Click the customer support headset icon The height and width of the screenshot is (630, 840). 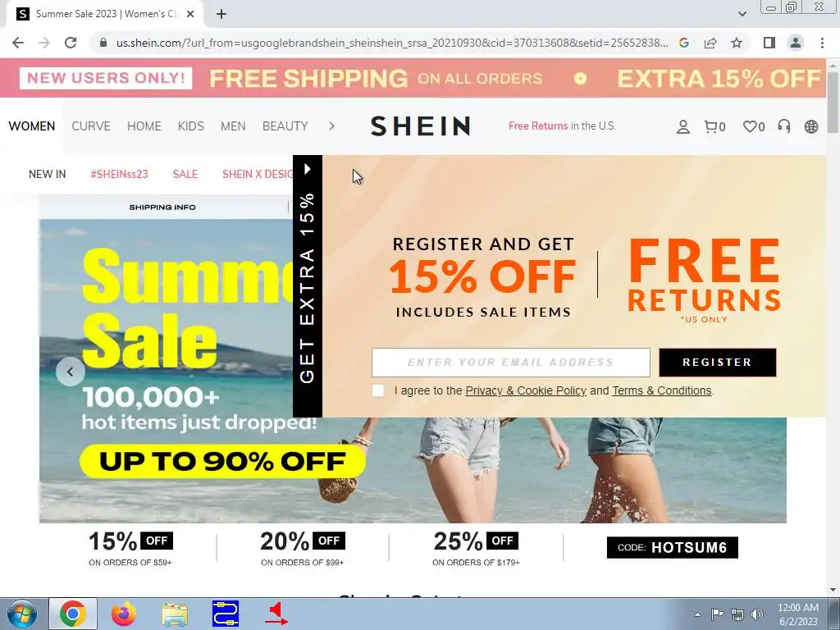(783, 126)
